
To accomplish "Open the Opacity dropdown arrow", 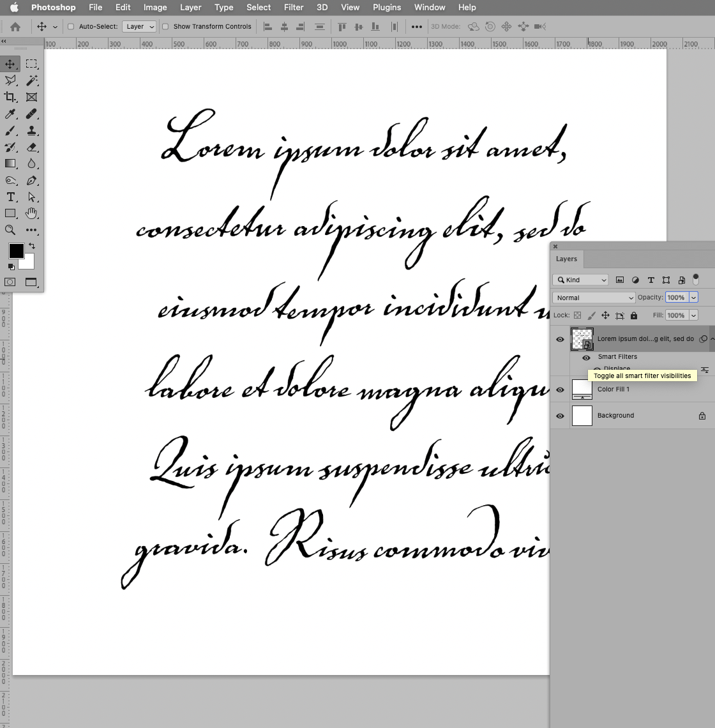I will click(693, 297).
